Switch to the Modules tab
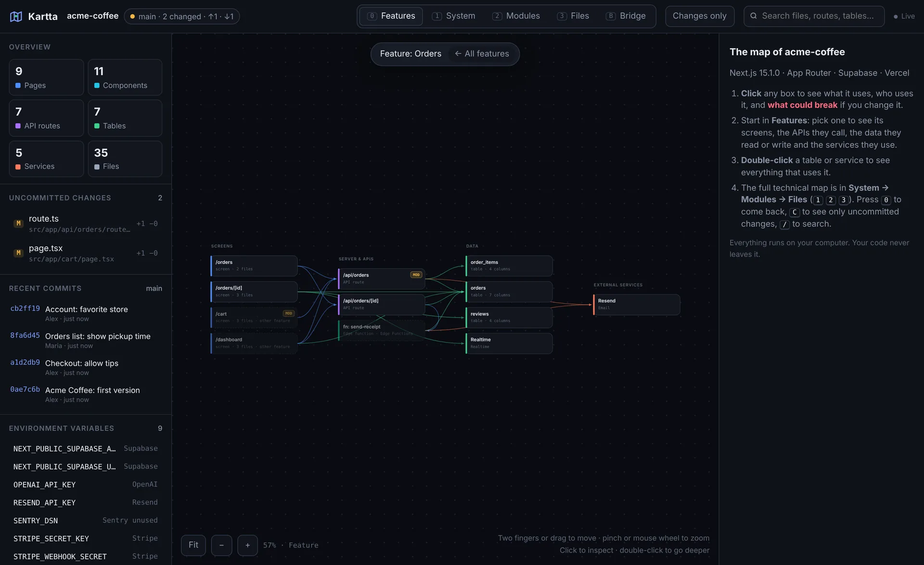Viewport: 924px width, 565px height. pos(516,16)
